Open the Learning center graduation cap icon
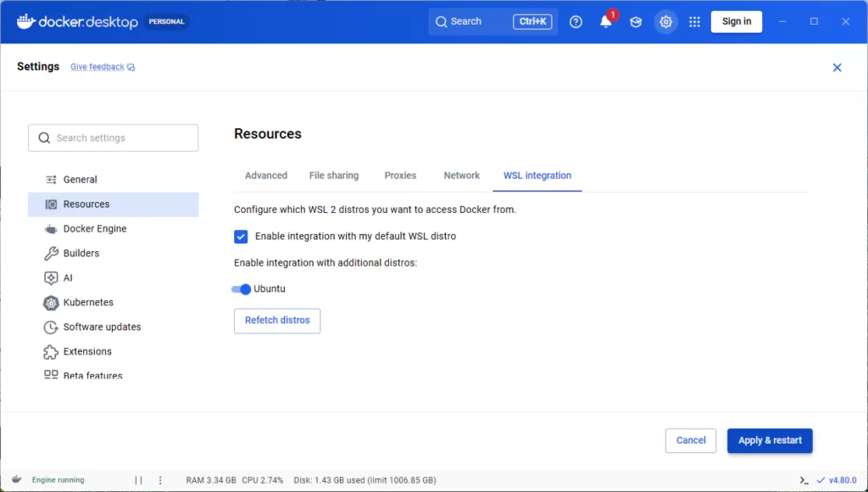The height and width of the screenshot is (492, 868). pos(636,21)
